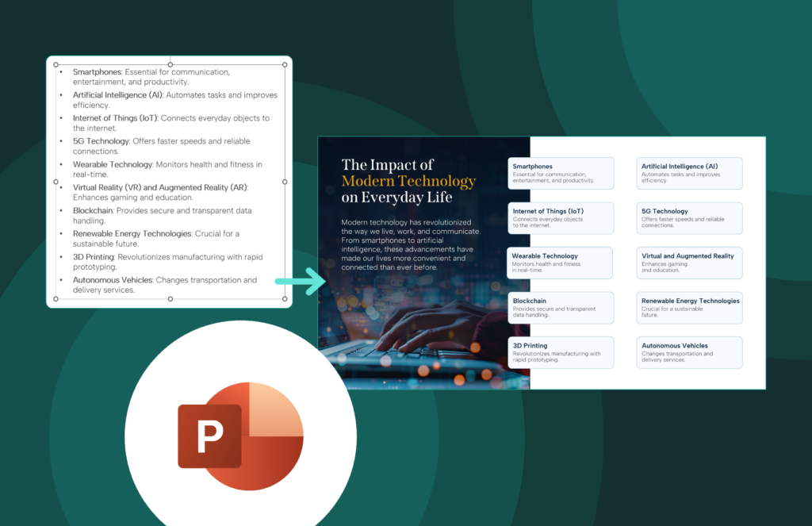Select the teal arrow icon
This screenshot has width=812, height=526.
300,282
